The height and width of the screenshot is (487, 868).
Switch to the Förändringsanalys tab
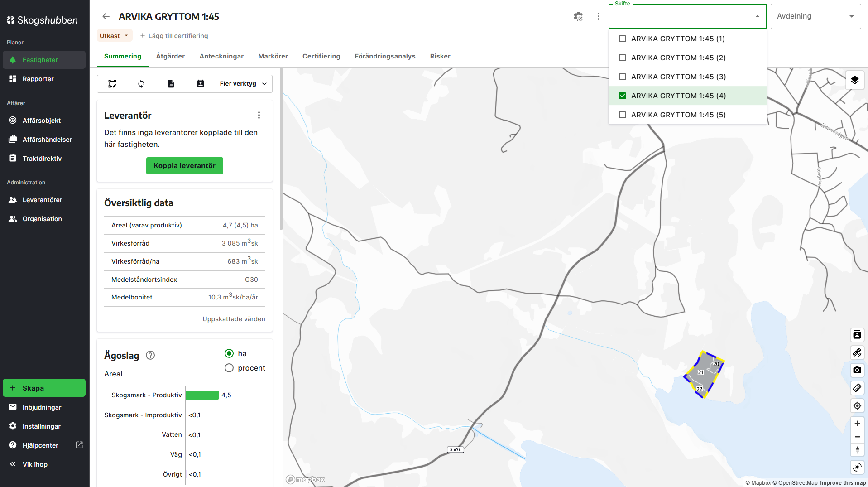pos(385,56)
